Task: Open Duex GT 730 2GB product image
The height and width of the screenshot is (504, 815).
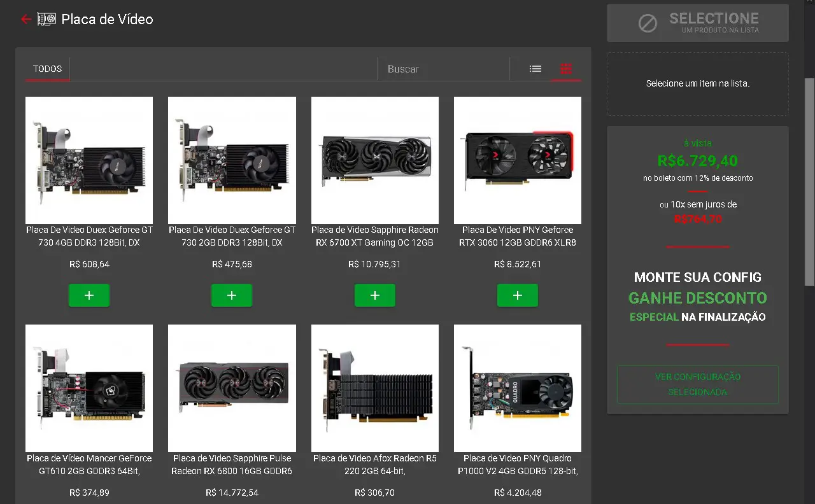Action: click(x=232, y=160)
